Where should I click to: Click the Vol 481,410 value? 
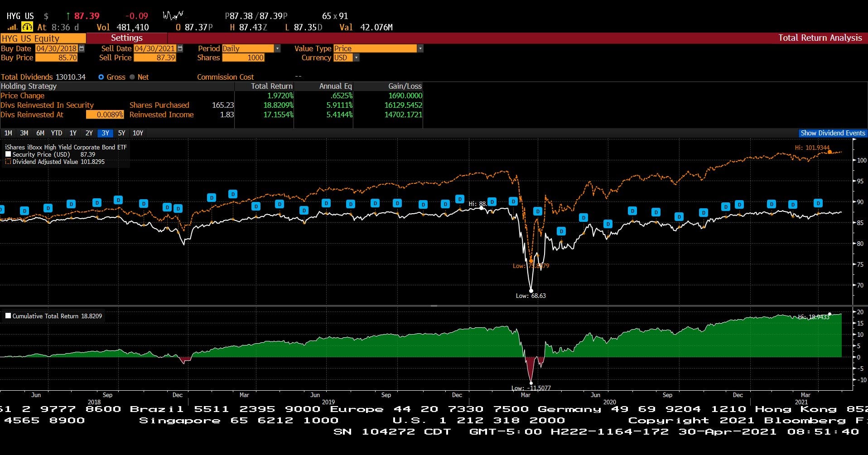133,27
